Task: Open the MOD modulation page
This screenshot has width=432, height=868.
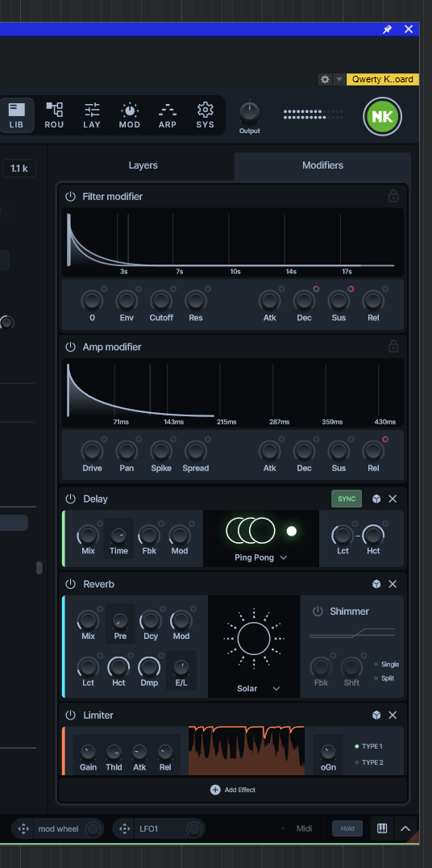Action: coord(130,115)
